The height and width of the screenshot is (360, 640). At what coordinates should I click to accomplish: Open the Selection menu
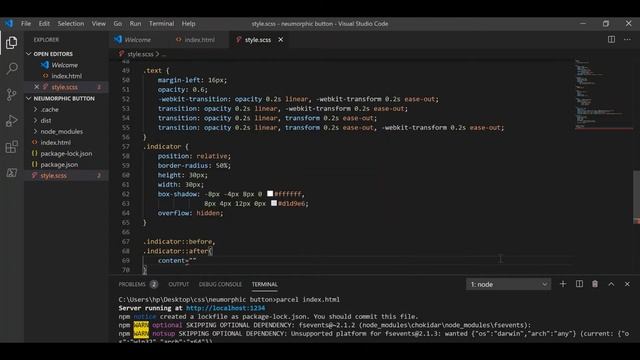click(x=71, y=24)
